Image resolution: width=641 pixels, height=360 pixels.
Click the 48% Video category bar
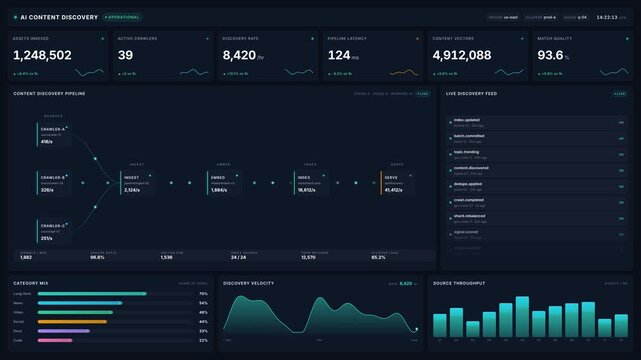(x=75, y=313)
